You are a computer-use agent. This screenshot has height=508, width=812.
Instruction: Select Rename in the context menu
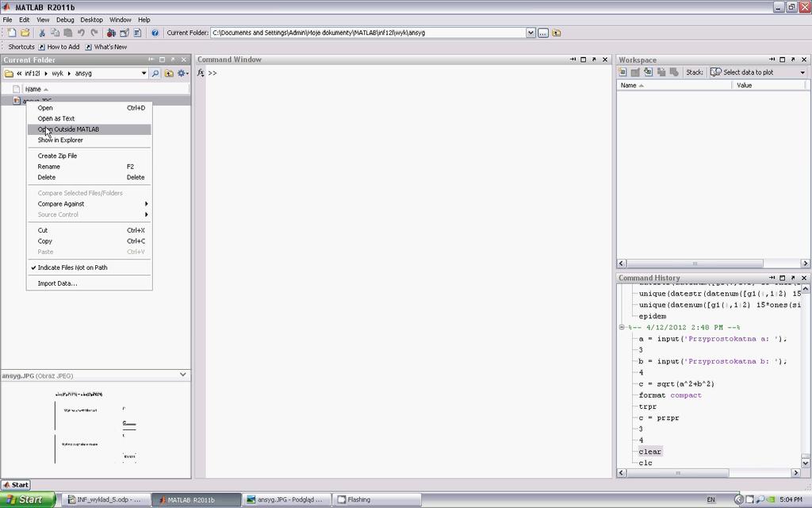pyautogui.click(x=89, y=167)
